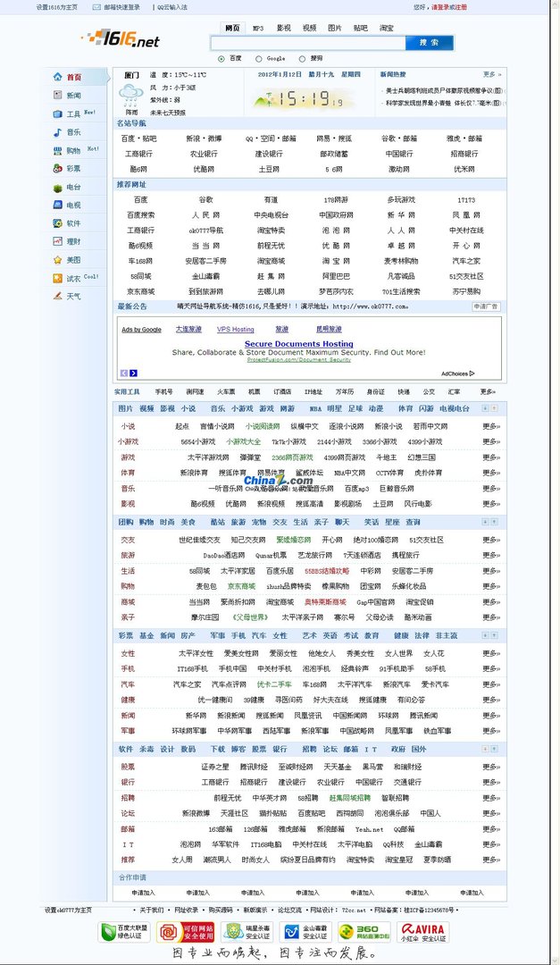560x965 pixels.
Task: Switch to the 网页 search tab
Action: click(x=232, y=29)
